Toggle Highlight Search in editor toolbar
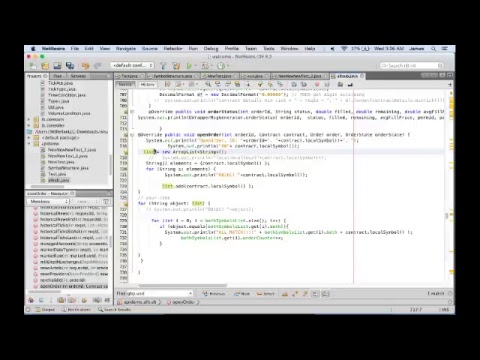Image resolution: width=480 pixels, height=360 pixels. (237, 85)
